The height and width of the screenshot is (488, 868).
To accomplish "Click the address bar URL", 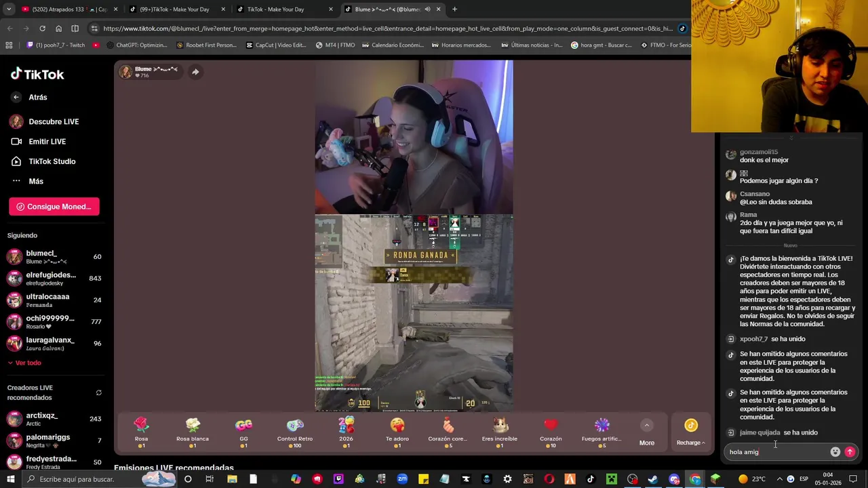I will 388,28.
